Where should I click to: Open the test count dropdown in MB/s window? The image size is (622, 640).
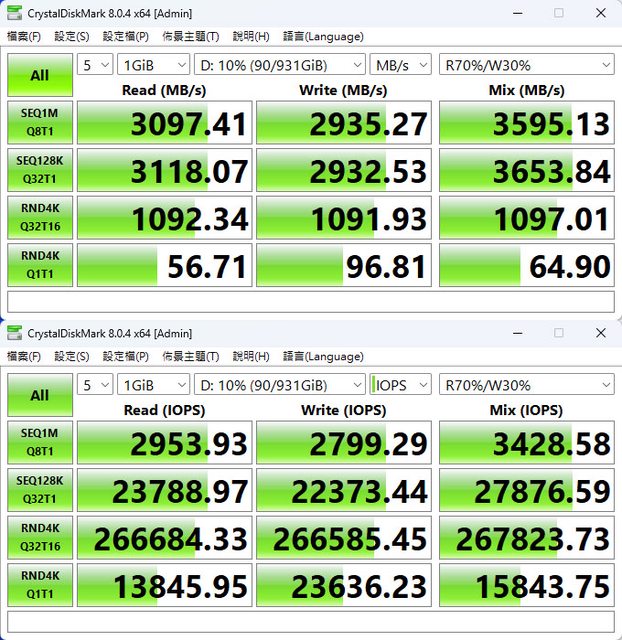pyautogui.click(x=94, y=65)
